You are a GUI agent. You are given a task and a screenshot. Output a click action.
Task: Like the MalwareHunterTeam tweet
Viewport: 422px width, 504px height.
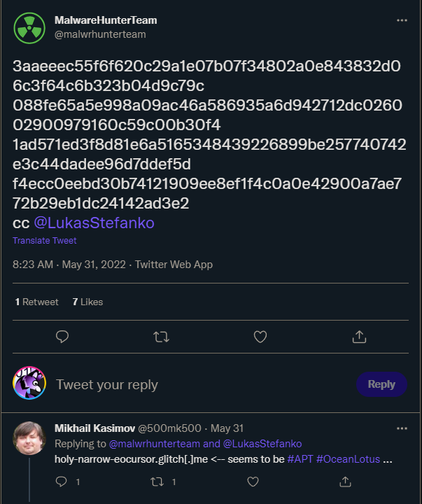coord(260,337)
